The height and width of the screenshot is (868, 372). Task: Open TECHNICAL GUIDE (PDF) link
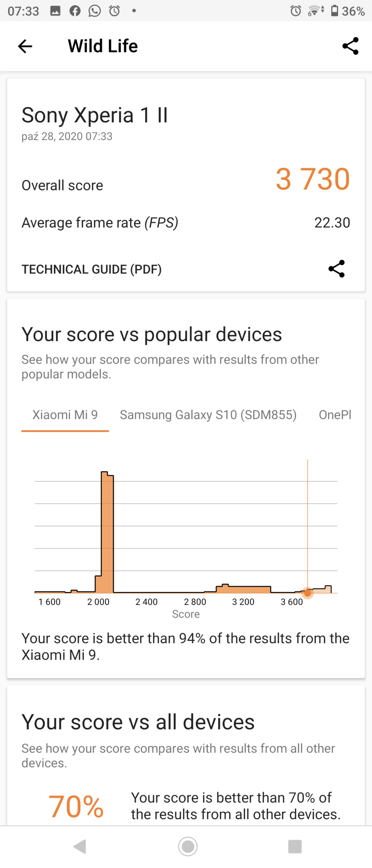[x=92, y=269]
